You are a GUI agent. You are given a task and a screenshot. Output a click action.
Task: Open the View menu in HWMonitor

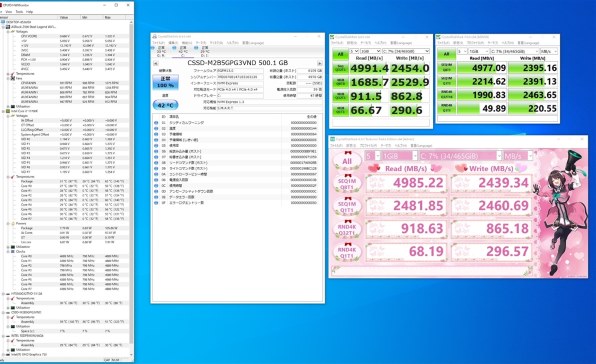(x=8, y=12)
